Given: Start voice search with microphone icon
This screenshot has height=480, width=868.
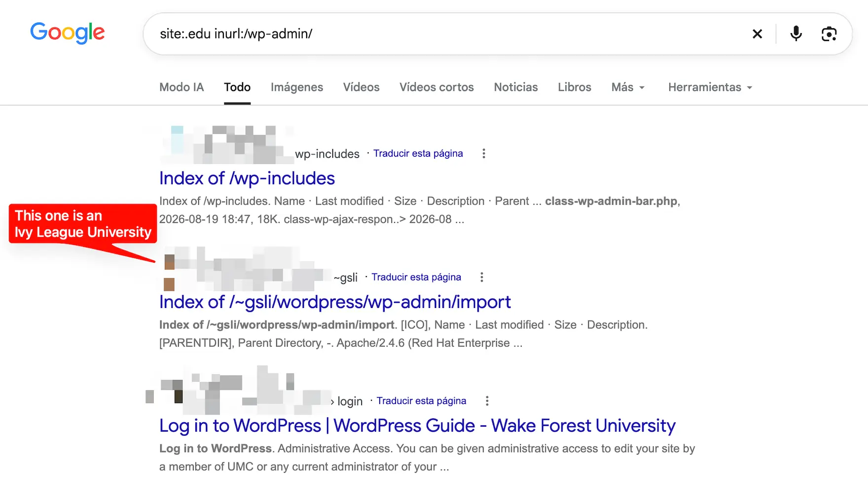Looking at the screenshot, I should [796, 34].
